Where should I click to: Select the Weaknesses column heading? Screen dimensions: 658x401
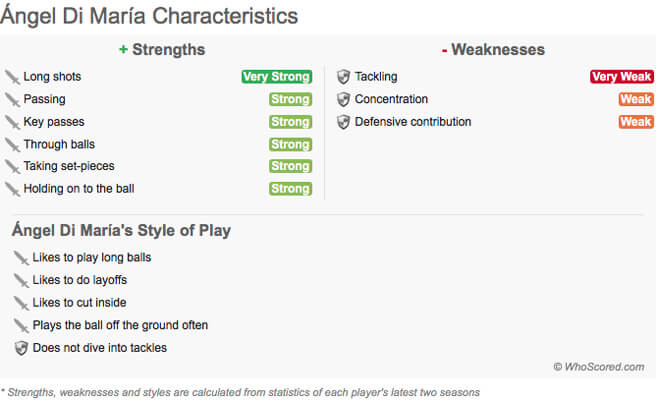493,49
